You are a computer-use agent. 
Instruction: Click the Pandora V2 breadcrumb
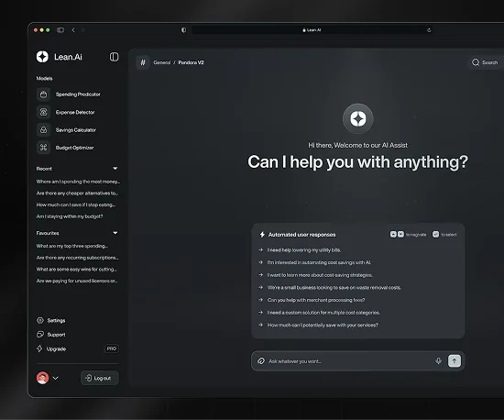coord(191,62)
